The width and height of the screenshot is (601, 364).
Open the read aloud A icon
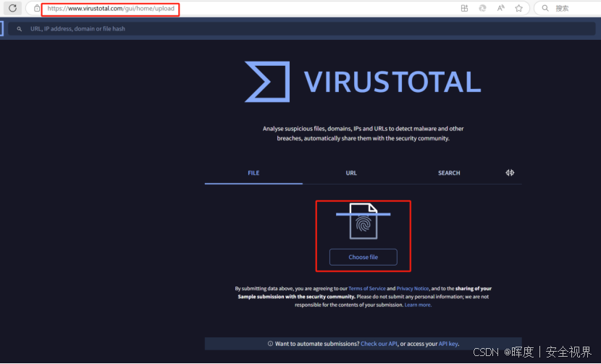[500, 8]
